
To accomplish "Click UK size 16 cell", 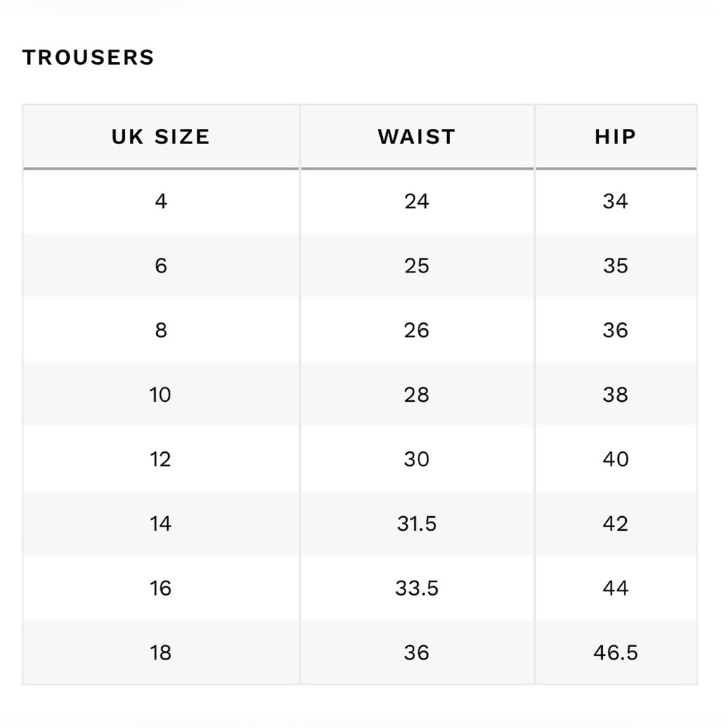I will coord(160,588).
